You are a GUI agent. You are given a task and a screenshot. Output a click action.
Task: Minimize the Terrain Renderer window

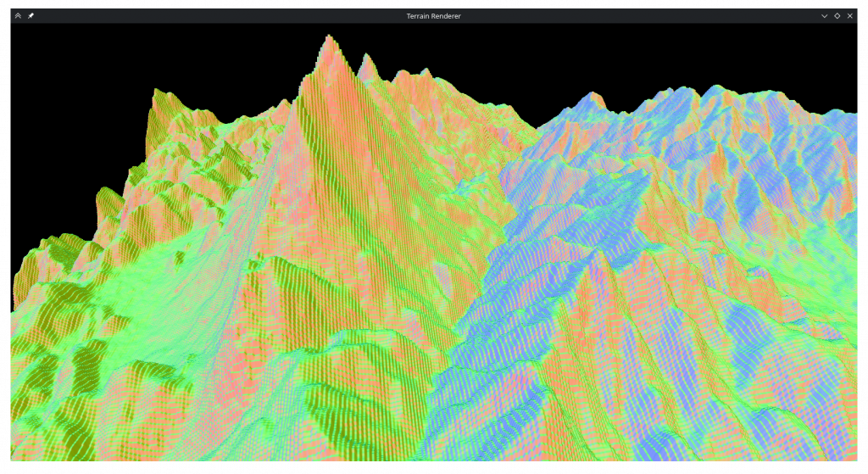click(x=824, y=15)
